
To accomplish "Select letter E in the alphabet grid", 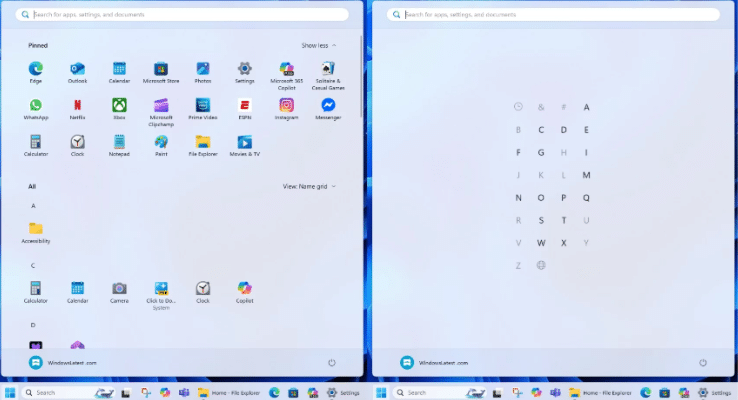I will tap(586, 130).
